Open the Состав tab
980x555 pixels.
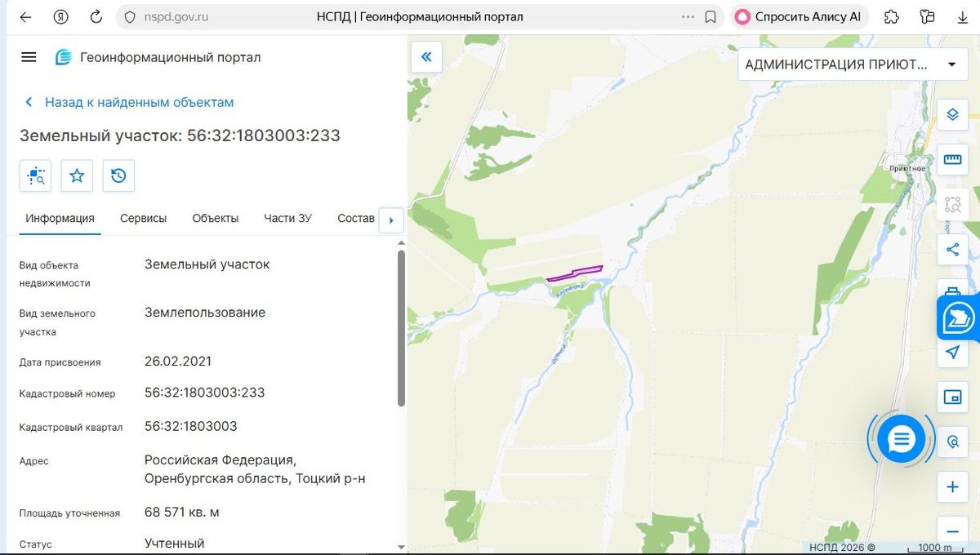(355, 219)
